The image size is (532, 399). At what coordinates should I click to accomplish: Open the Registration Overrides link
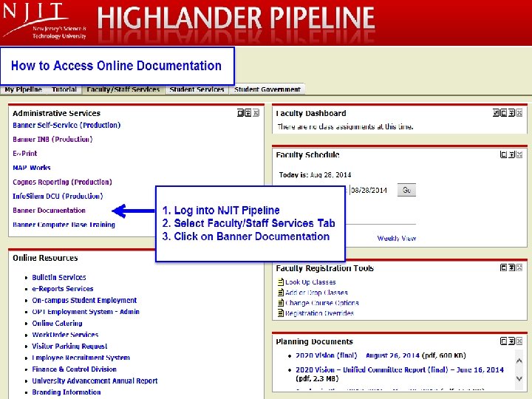[319, 313]
